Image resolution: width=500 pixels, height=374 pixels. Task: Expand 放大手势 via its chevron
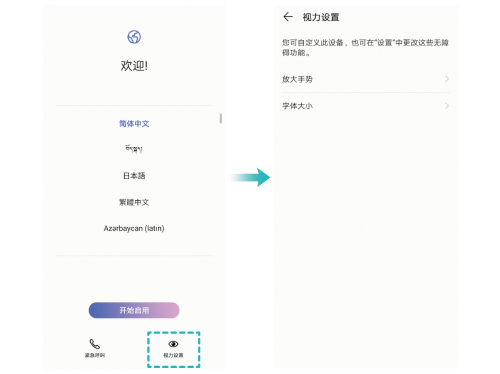click(x=447, y=79)
